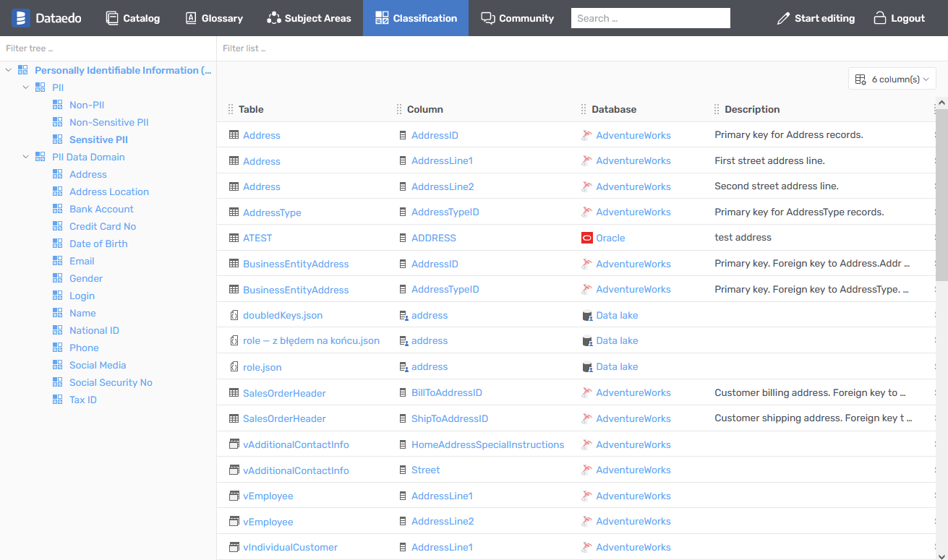Click Start editing button
The image size is (948, 560).
(816, 18)
